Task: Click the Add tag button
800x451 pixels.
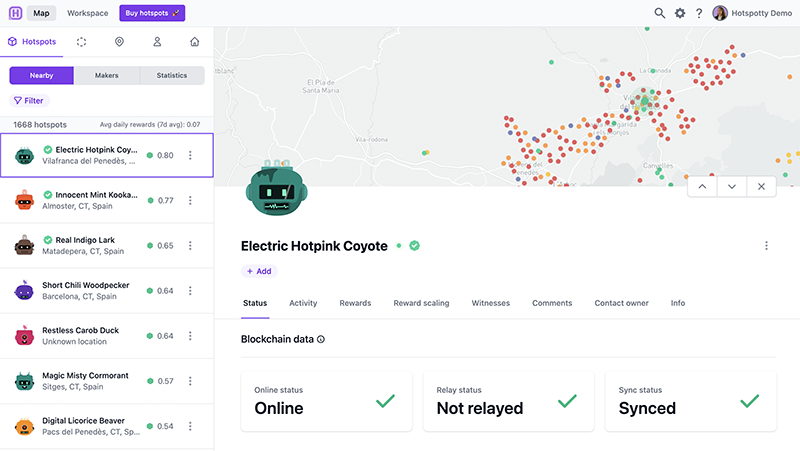Action: (x=259, y=271)
